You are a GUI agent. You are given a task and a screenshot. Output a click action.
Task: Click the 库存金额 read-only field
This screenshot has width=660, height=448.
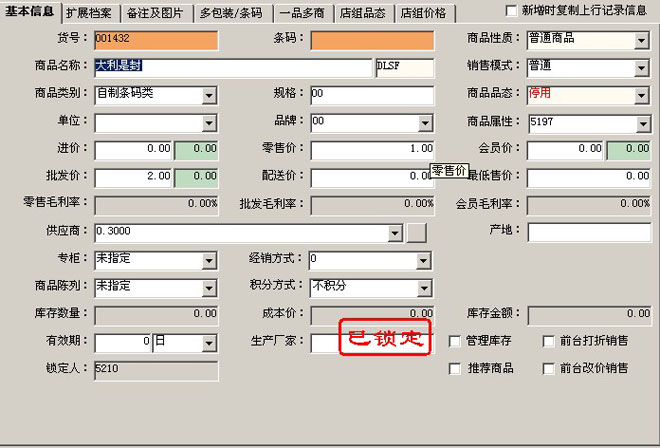click(589, 316)
